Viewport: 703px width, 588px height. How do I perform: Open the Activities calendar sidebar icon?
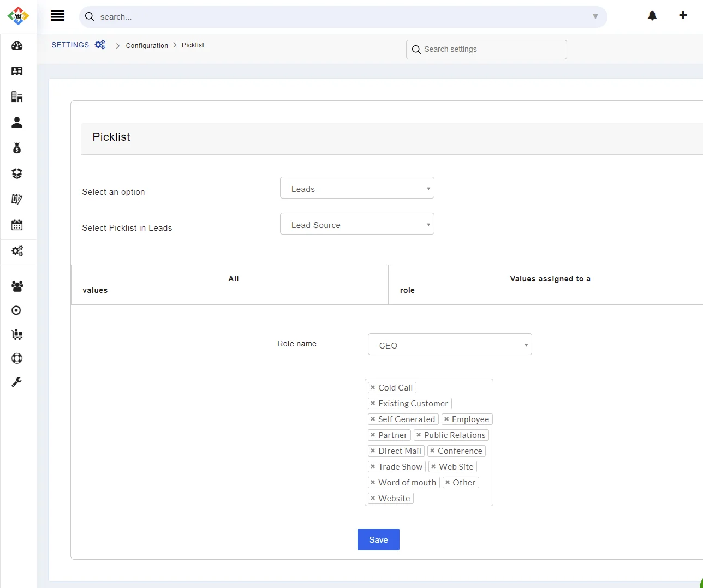pos(17,224)
